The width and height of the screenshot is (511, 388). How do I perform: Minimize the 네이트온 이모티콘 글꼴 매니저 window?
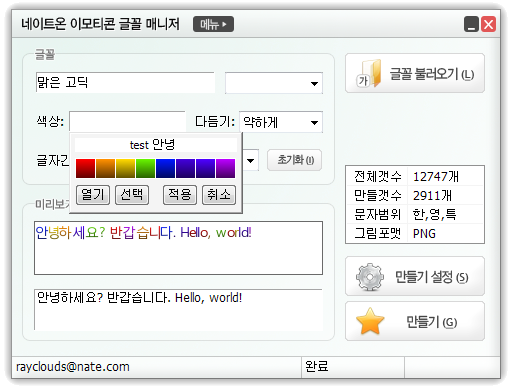pyautogui.click(x=471, y=24)
